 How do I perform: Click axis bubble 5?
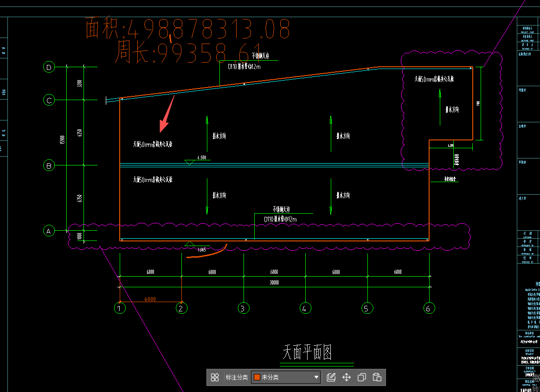point(367,308)
